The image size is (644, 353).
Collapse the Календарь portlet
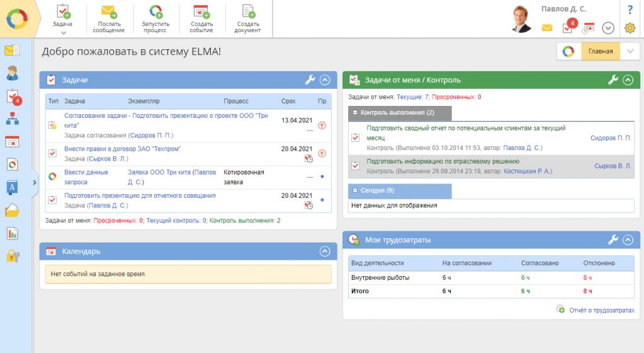325,251
